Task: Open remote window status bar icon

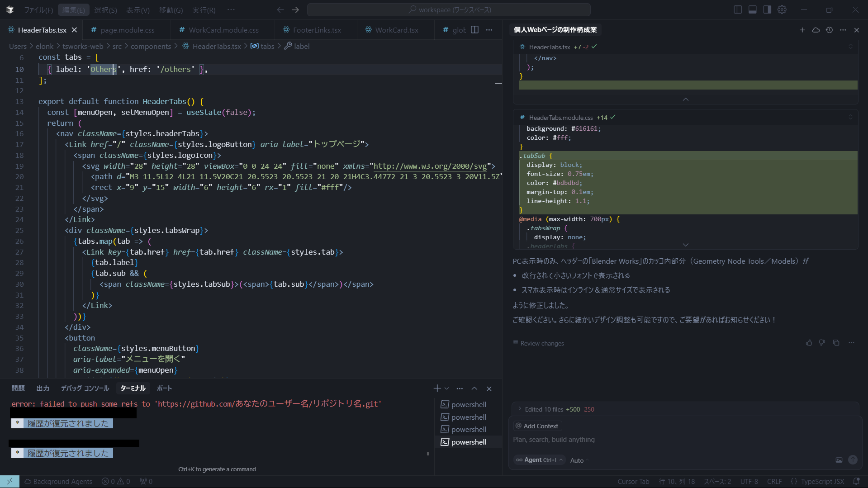Action: pos(9,482)
